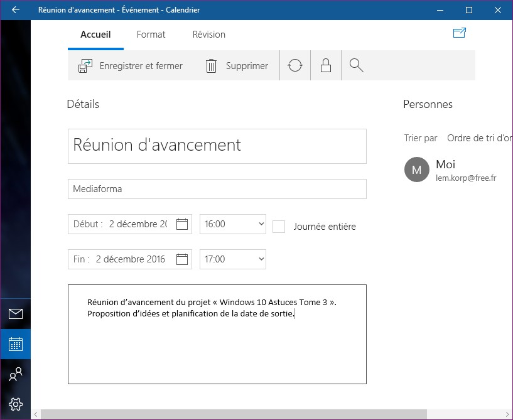513x420 pixels.
Task: Open the Trier par sort order dropdown
Action: click(478, 138)
